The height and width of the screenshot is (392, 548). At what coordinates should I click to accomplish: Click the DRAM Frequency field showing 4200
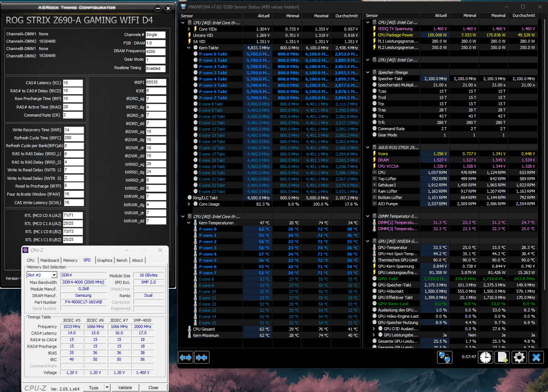pos(155,51)
